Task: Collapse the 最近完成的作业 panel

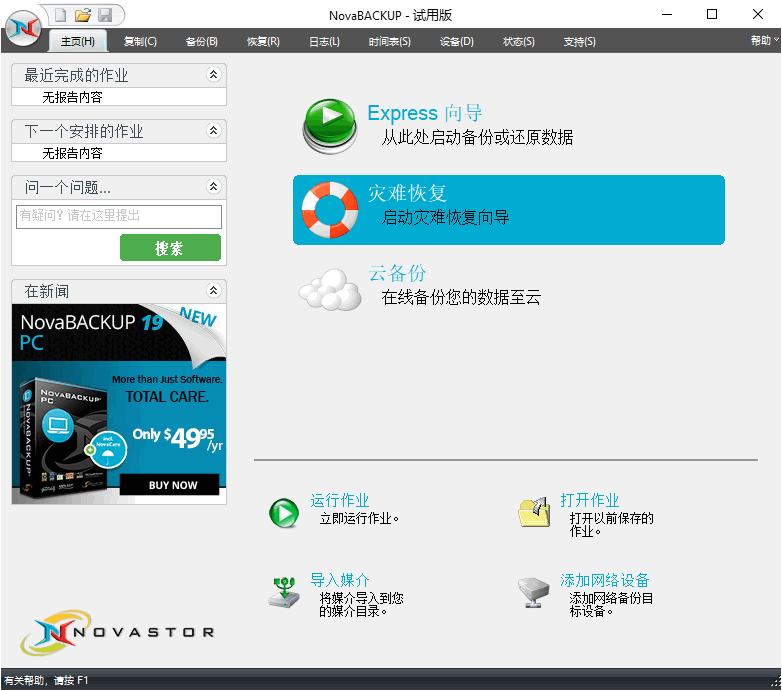Action: [213, 75]
